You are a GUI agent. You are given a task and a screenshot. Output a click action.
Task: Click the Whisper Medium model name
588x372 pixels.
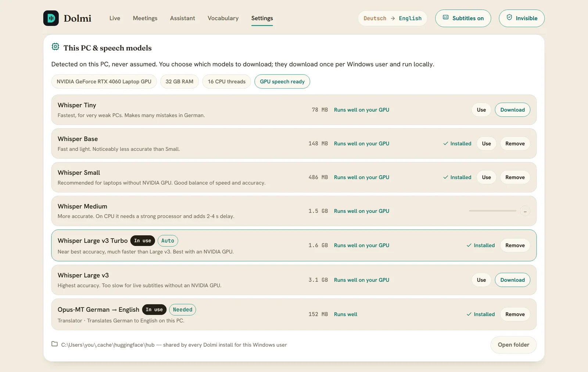point(82,207)
